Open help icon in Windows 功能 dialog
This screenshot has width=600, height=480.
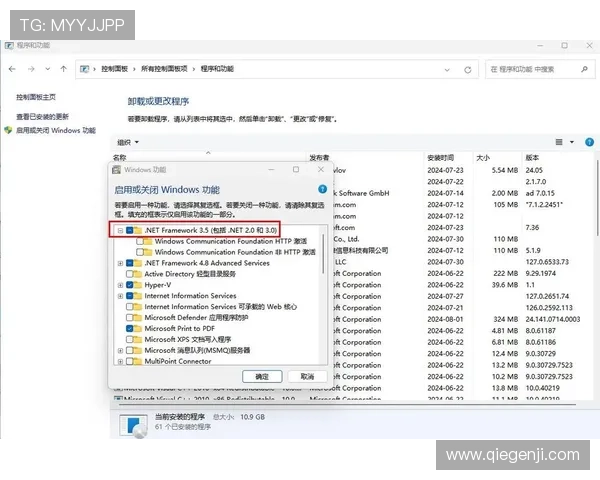322,189
